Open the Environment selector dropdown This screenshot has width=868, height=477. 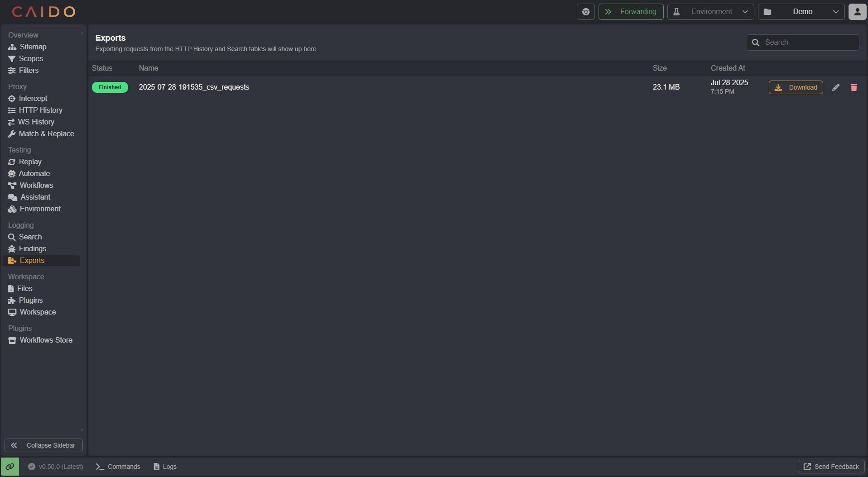pos(710,11)
